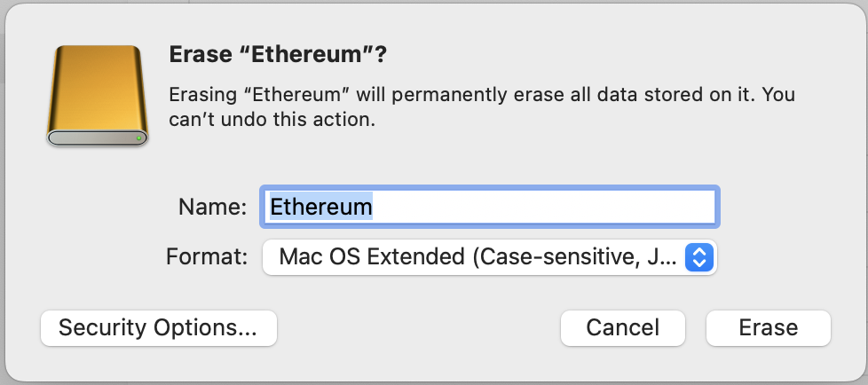The height and width of the screenshot is (385, 868).
Task: Click into the Name text field
Action: pos(489,207)
